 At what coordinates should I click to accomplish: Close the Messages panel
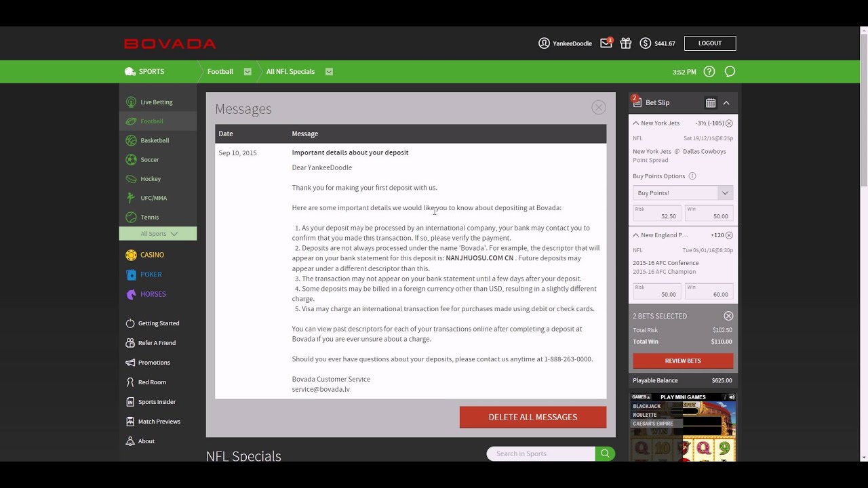point(598,107)
